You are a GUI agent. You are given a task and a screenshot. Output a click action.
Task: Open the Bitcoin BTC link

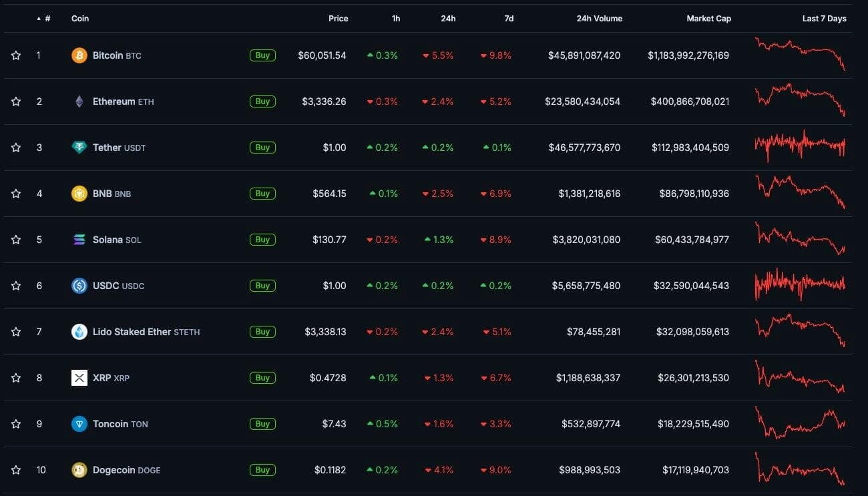coord(117,55)
